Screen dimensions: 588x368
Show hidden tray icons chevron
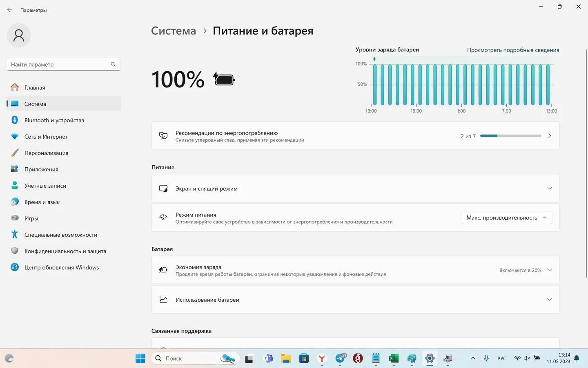coord(473,358)
